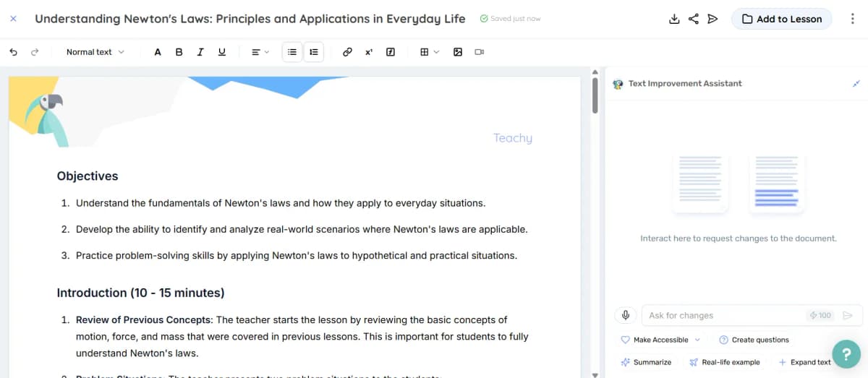Click the Introduction (10 - 15 minutes) heading
Screen dimensions: 868x378
140,293
